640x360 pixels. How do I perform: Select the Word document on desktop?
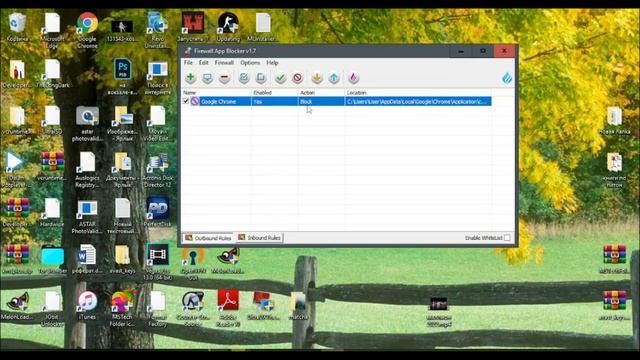pyautogui.click(x=87, y=259)
